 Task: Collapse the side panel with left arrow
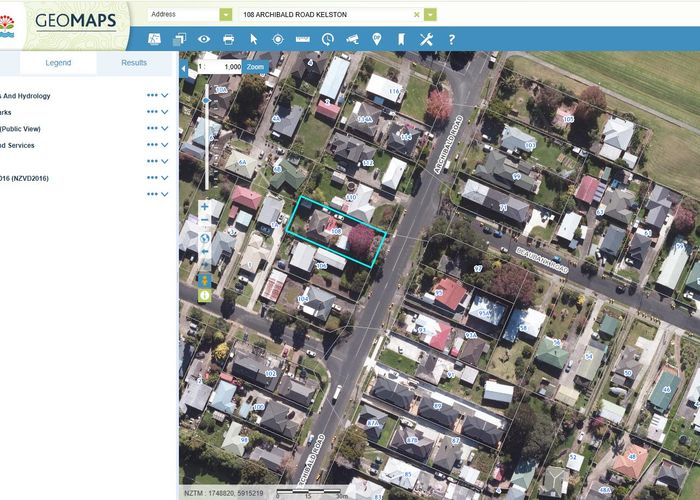[x=183, y=69]
